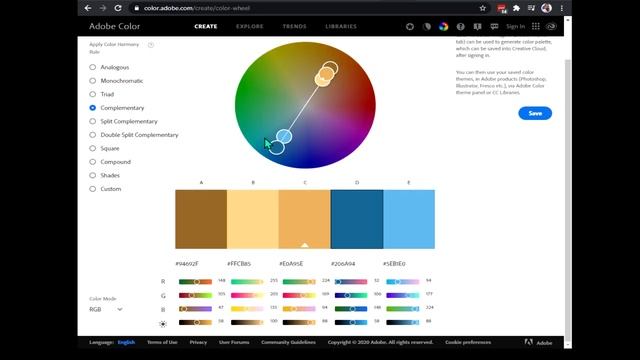Click the browser address bar URL
The image size is (640, 360).
tap(197, 8)
